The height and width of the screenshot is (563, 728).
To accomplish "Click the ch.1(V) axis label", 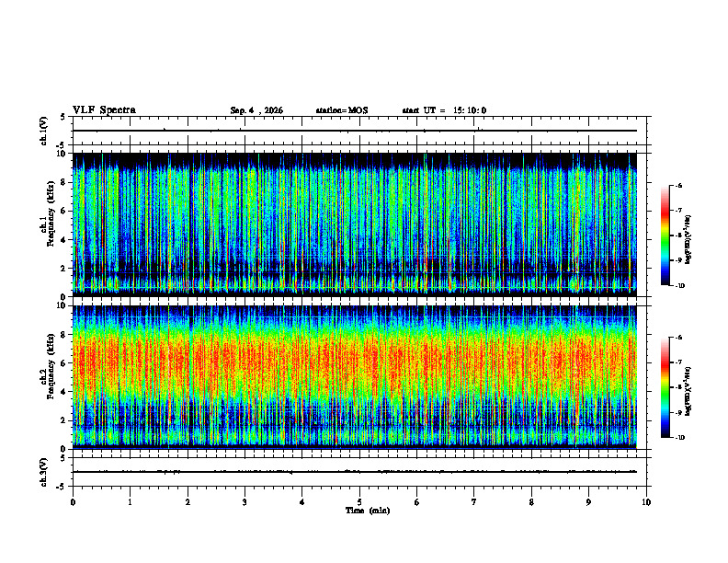I will click(x=44, y=131).
